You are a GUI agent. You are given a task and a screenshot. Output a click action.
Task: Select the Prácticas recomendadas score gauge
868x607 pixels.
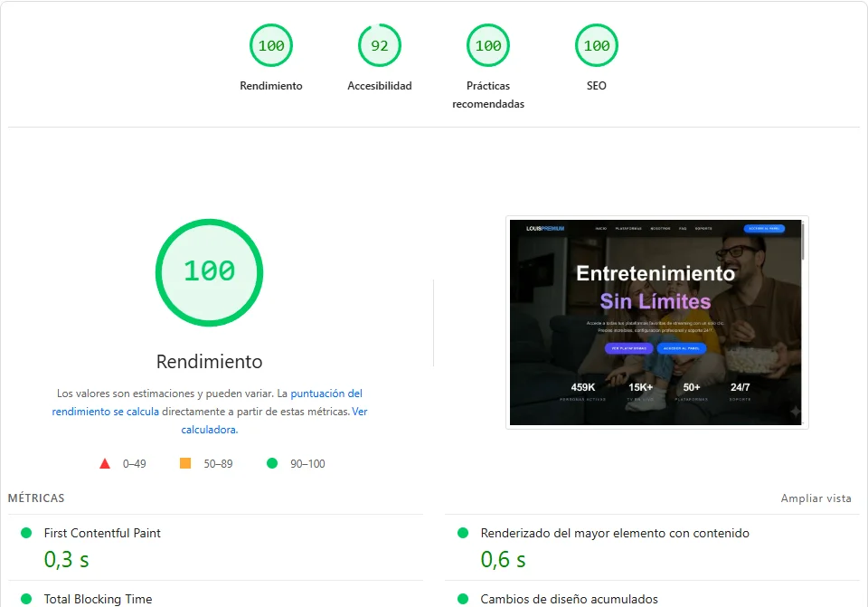point(488,45)
